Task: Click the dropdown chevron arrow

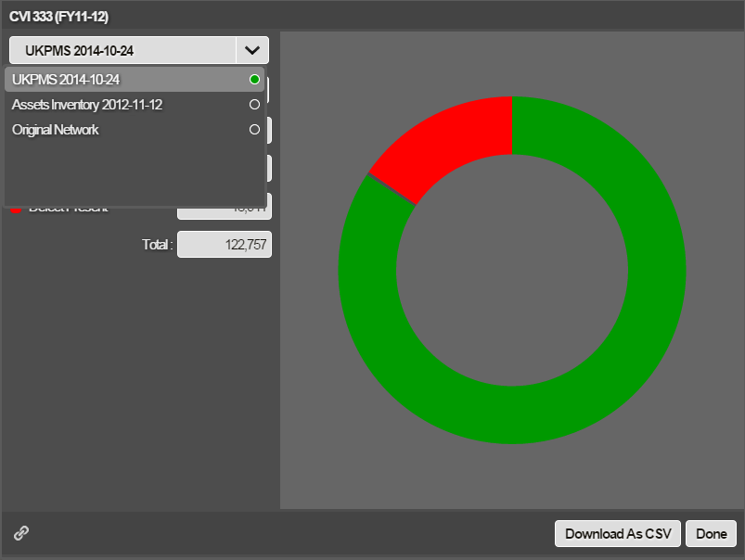Action: (252, 50)
